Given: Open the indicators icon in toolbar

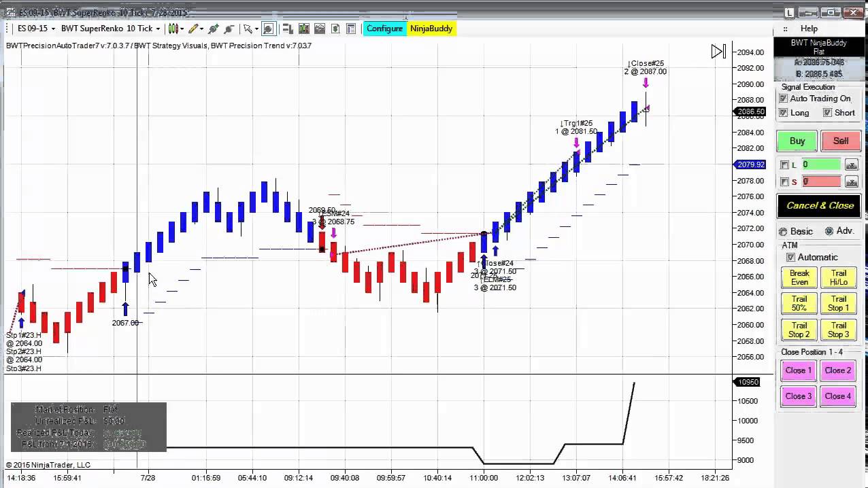Looking at the screenshot, I should 303,29.
